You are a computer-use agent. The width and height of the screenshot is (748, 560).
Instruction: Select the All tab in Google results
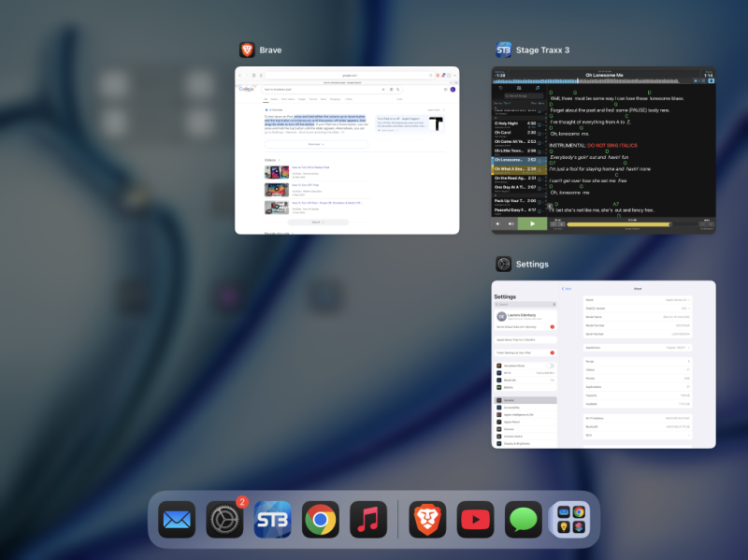[x=266, y=99]
